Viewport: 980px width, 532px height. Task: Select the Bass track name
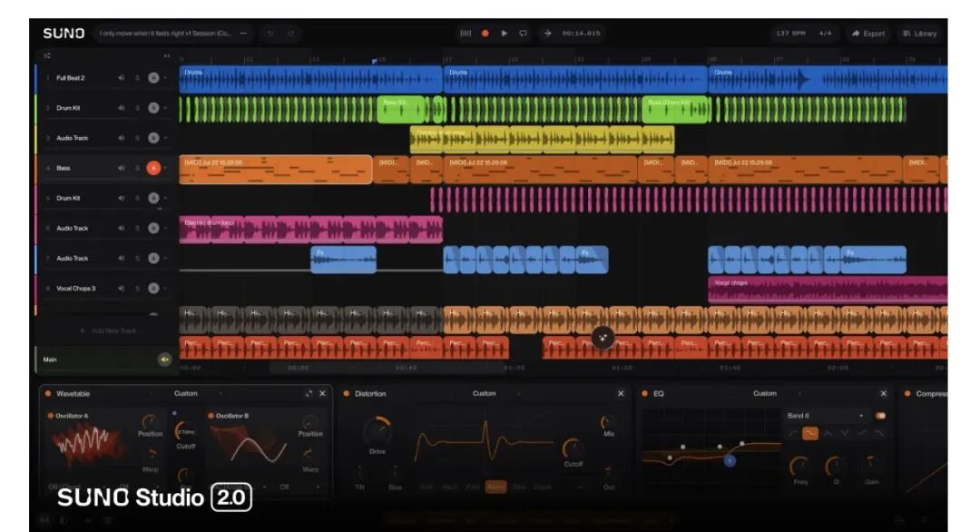64,168
